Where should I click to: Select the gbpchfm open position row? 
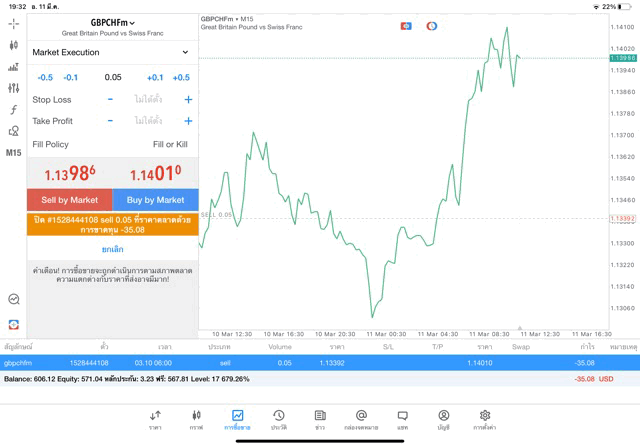(x=300, y=363)
